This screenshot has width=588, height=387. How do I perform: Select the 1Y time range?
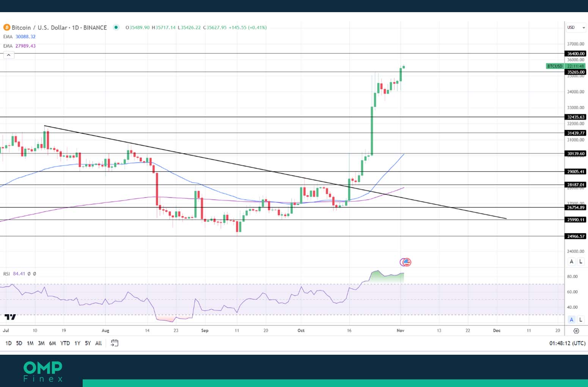click(x=77, y=343)
